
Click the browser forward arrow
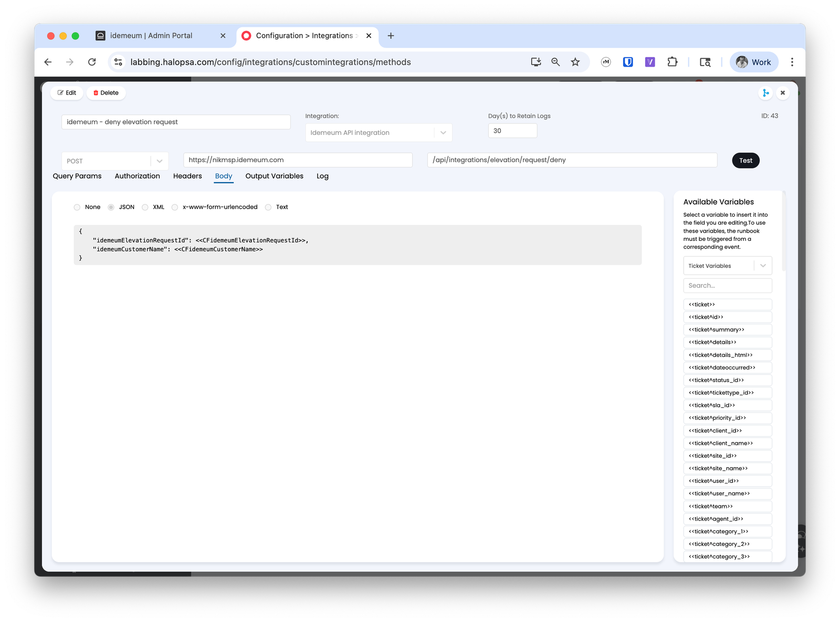(70, 62)
